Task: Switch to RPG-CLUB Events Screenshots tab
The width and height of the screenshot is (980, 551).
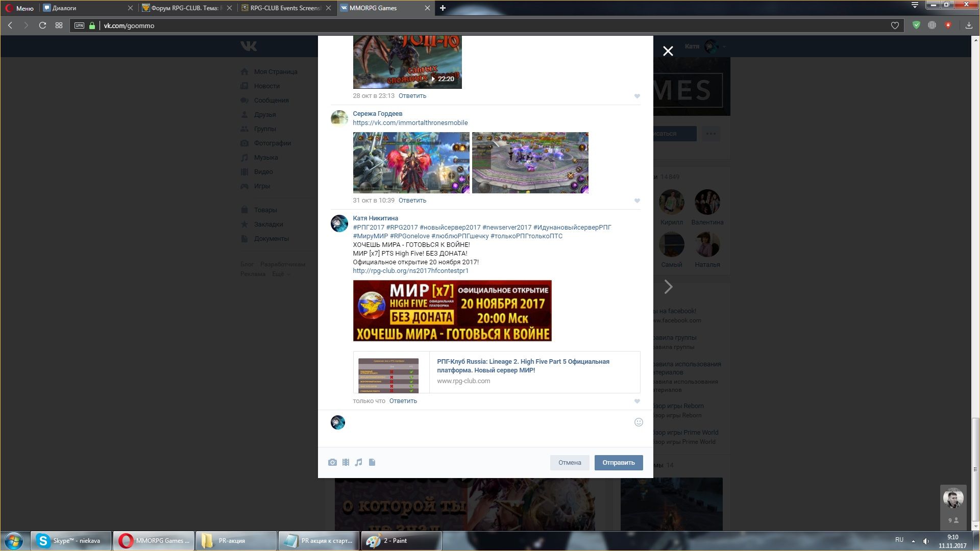Action: 286,8
